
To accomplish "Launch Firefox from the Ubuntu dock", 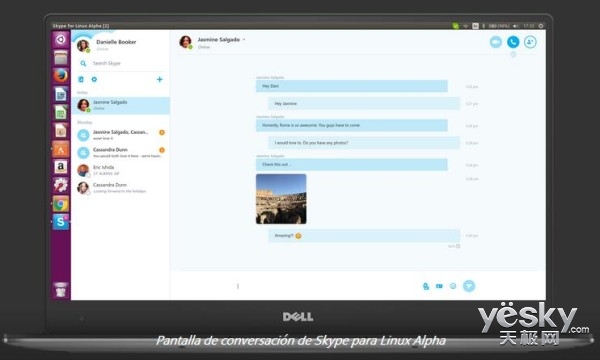I will pyautogui.click(x=60, y=76).
